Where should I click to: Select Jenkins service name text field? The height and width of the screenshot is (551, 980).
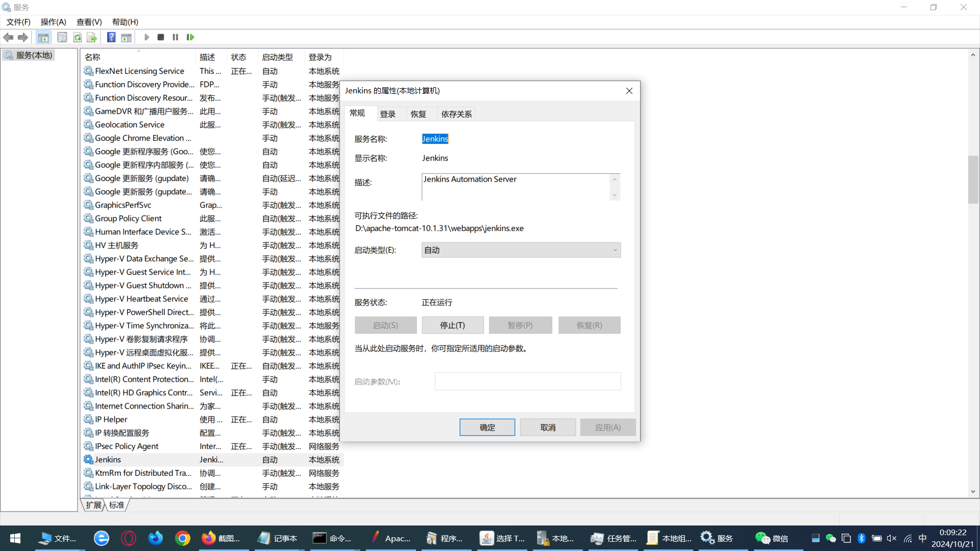[x=435, y=139]
